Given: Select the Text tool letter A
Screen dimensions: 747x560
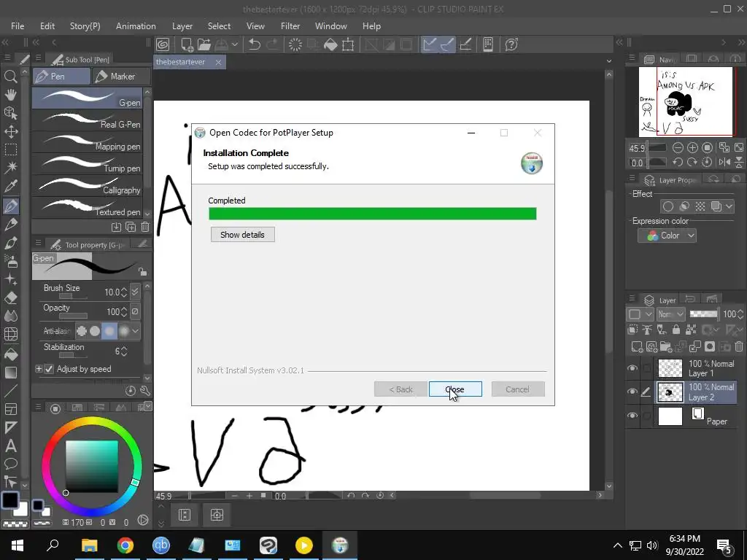Looking at the screenshot, I should 10,446.
